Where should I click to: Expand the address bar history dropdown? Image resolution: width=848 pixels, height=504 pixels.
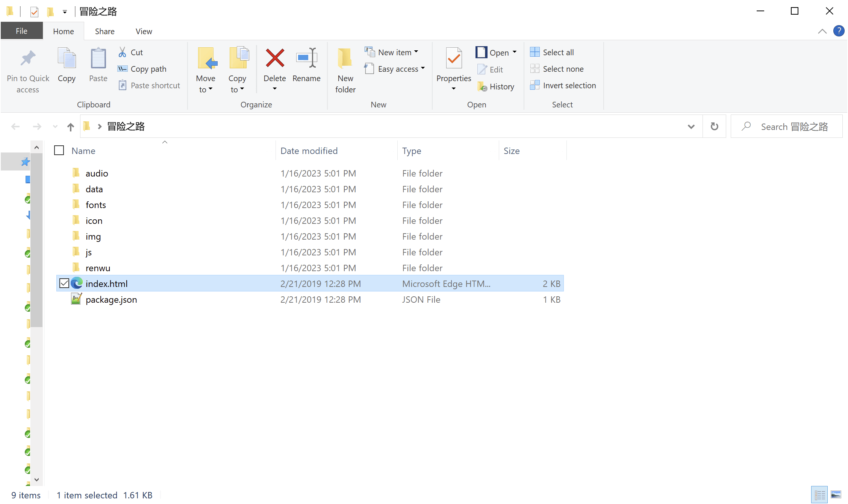pyautogui.click(x=691, y=127)
